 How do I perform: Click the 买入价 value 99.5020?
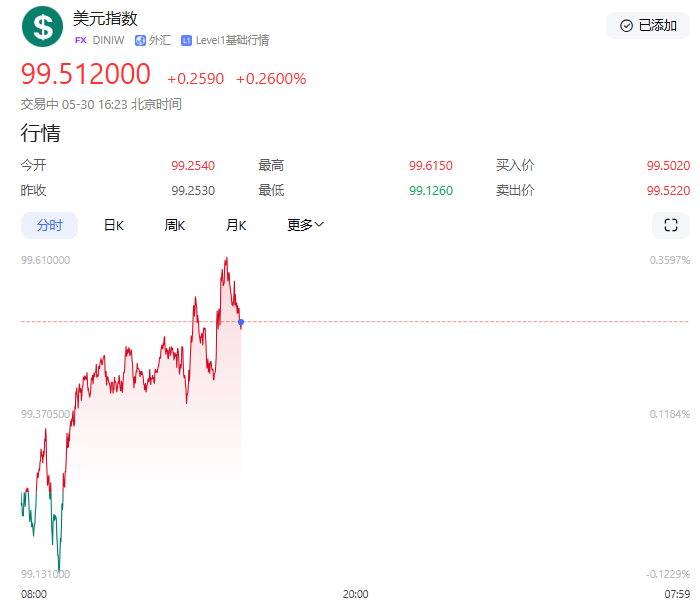[668, 166]
